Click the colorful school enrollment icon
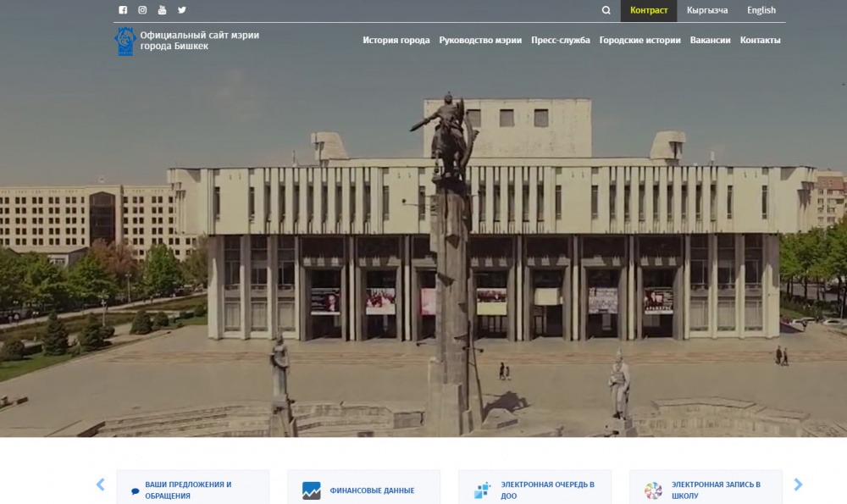Viewport: 847px width, 504px height. 653,490
